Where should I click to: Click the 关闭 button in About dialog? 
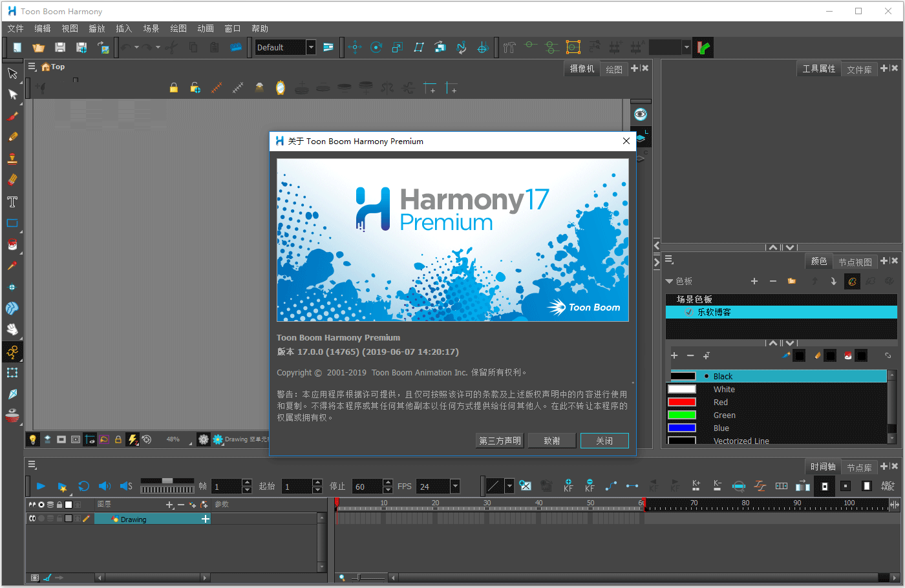pyautogui.click(x=604, y=441)
